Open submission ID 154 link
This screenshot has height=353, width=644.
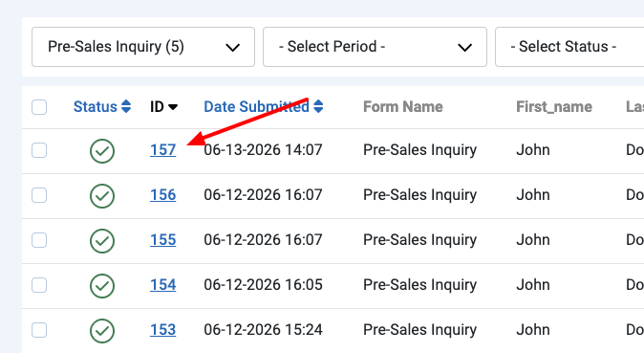point(162,285)
